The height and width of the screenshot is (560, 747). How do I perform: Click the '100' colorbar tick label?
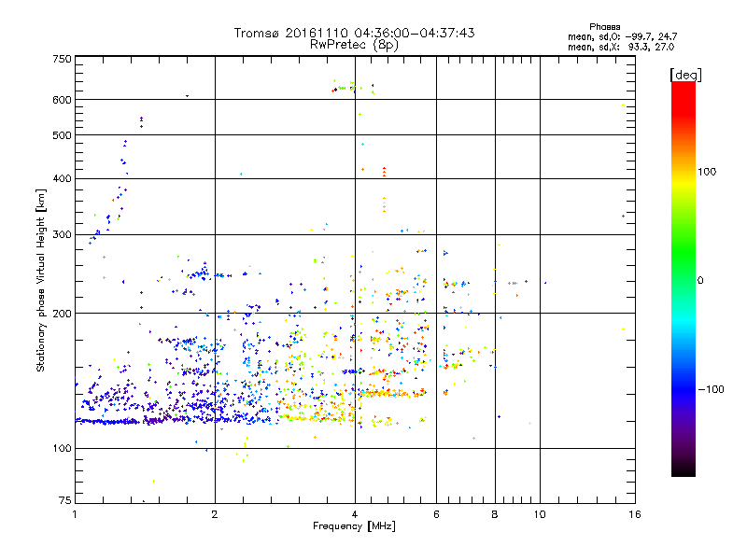coord(707,172)
